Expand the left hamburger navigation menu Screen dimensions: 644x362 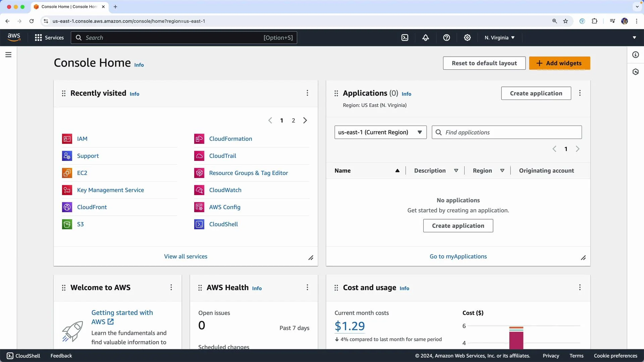tap(8, 55)
